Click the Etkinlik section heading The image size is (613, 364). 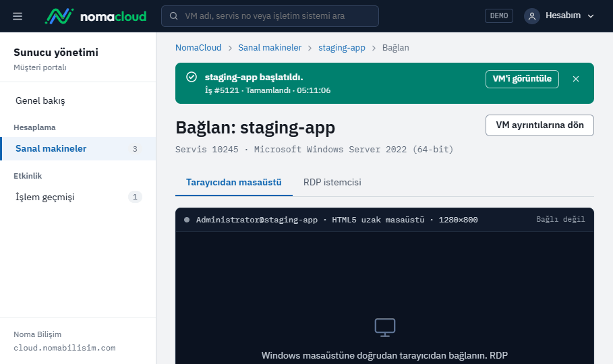[x=28, y=176]
